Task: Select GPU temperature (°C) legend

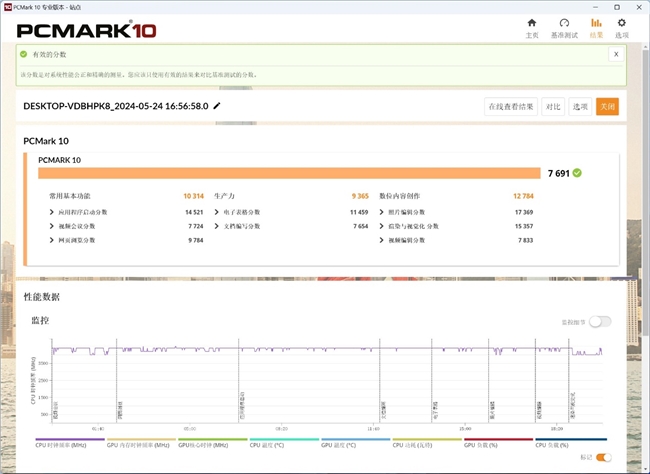Action: point(355,443)
